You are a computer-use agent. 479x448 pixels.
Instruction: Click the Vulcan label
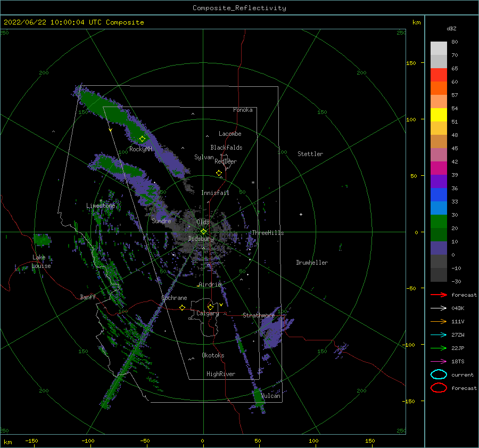[x=271, y=396]
